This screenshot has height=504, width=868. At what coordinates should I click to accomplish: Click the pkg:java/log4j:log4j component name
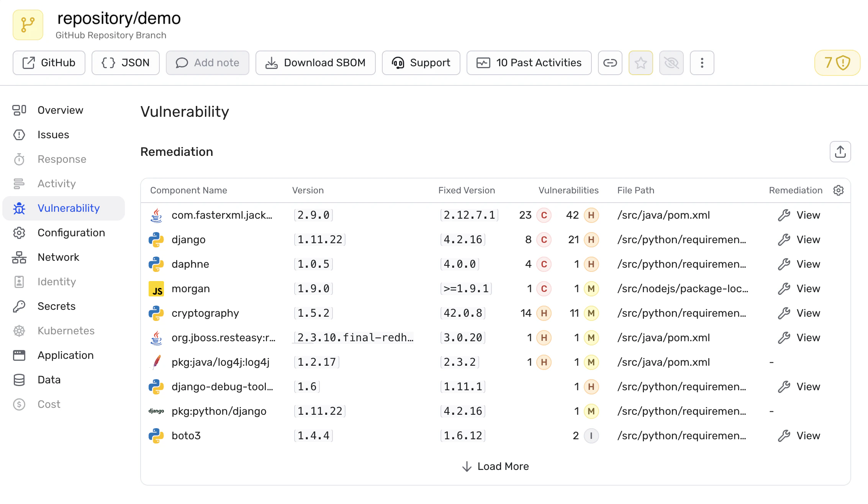pyautogui.click(x=221, y=362)
